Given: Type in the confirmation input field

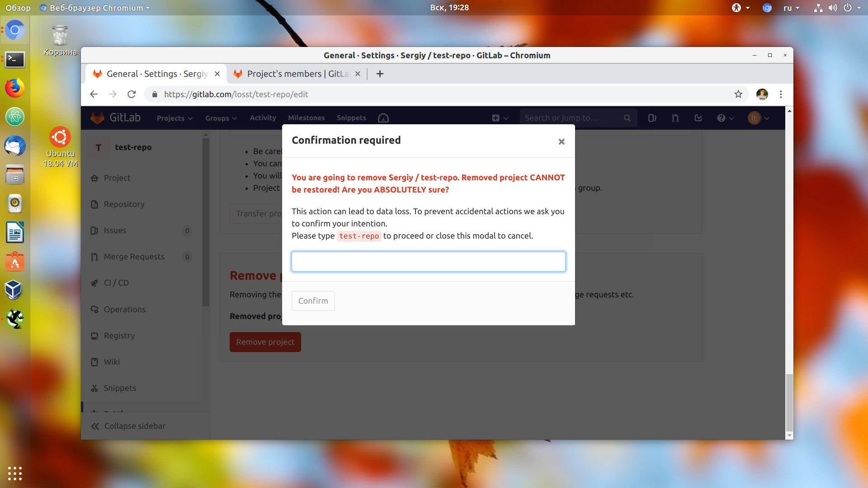Looking at the screenshot, I should (x=428, y=262).
